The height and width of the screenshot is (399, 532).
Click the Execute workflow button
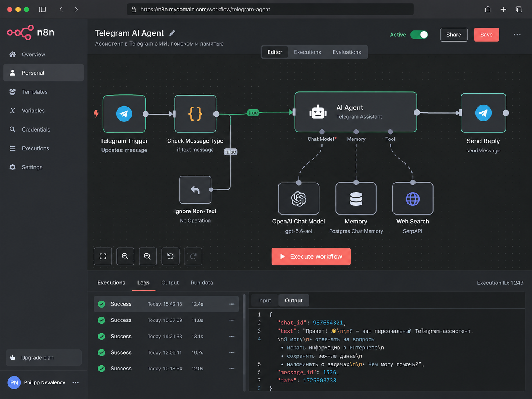[311, 256]
